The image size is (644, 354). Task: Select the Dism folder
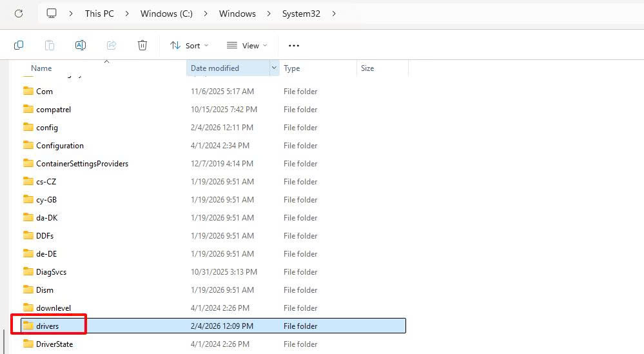(x=213, y=290)
